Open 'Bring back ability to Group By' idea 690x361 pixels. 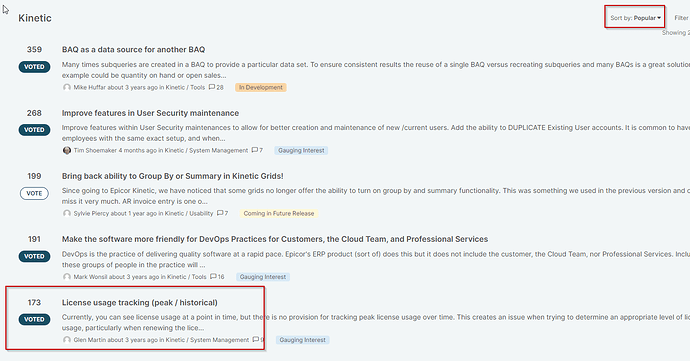tap(172, 176)
